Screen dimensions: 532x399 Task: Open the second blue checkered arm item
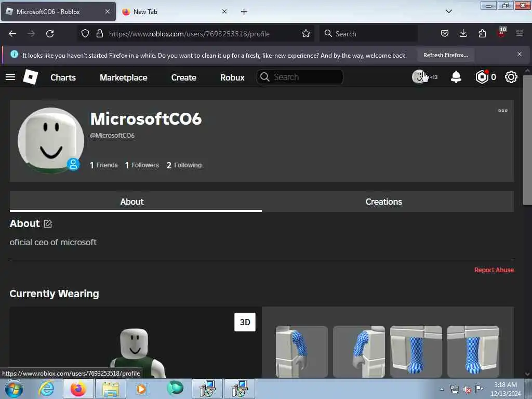click(x=359, y=352)
